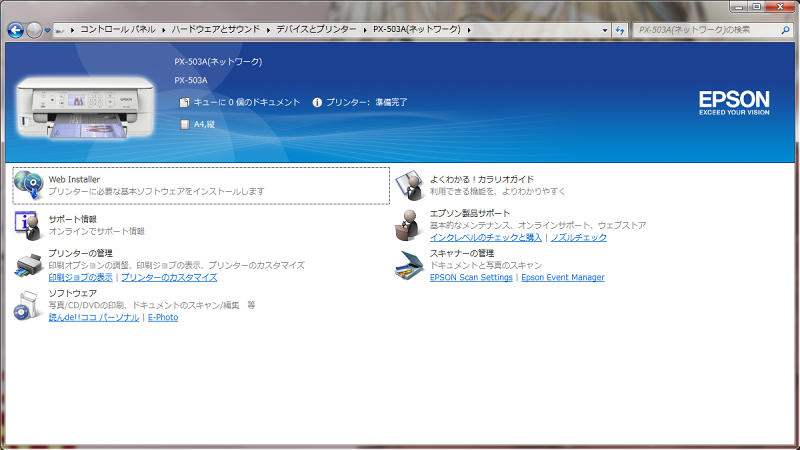Expand arrow after デバイスとプリンター breadcrumb
Image resolution: width=800 pixels, height=450 pixels.
click(364, 30)
